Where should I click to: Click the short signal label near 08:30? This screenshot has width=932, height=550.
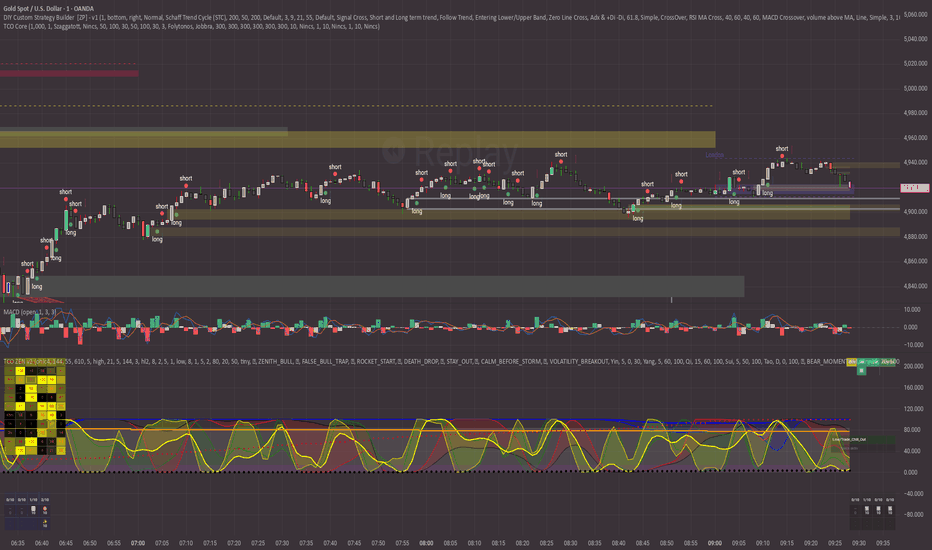coord(561,155)
